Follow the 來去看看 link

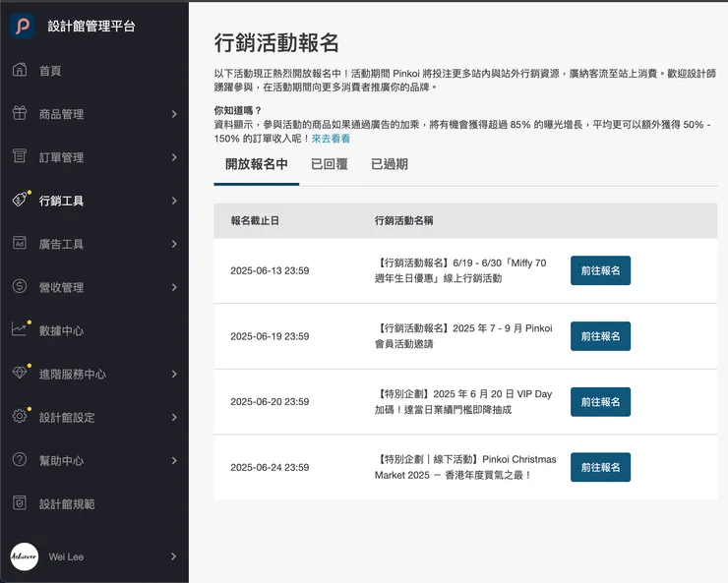pyautogui.click(x=331, y=139)
